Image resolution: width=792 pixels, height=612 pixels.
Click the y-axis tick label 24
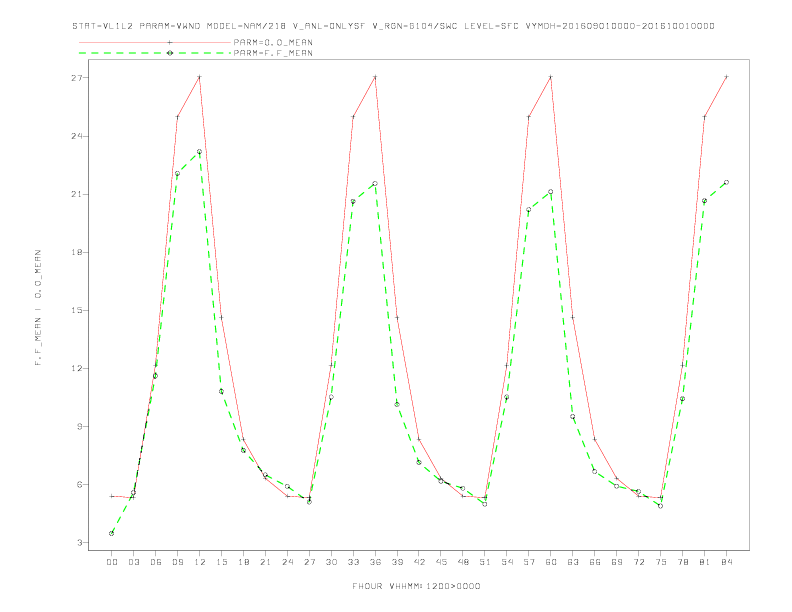(x=76, y=136)
